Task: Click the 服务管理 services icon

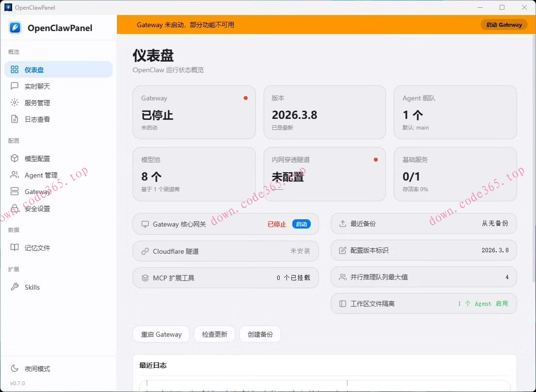Action: coord(16,102)
